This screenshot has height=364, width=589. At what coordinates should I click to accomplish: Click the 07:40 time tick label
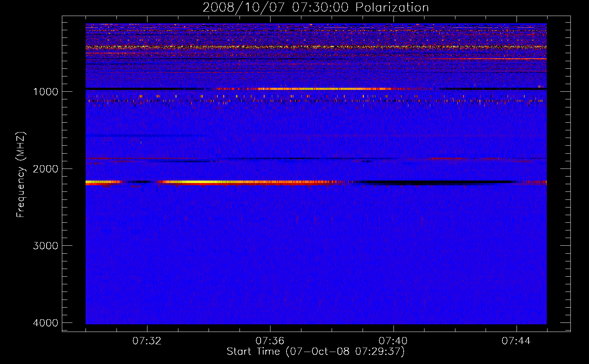(x=393, y=341)
